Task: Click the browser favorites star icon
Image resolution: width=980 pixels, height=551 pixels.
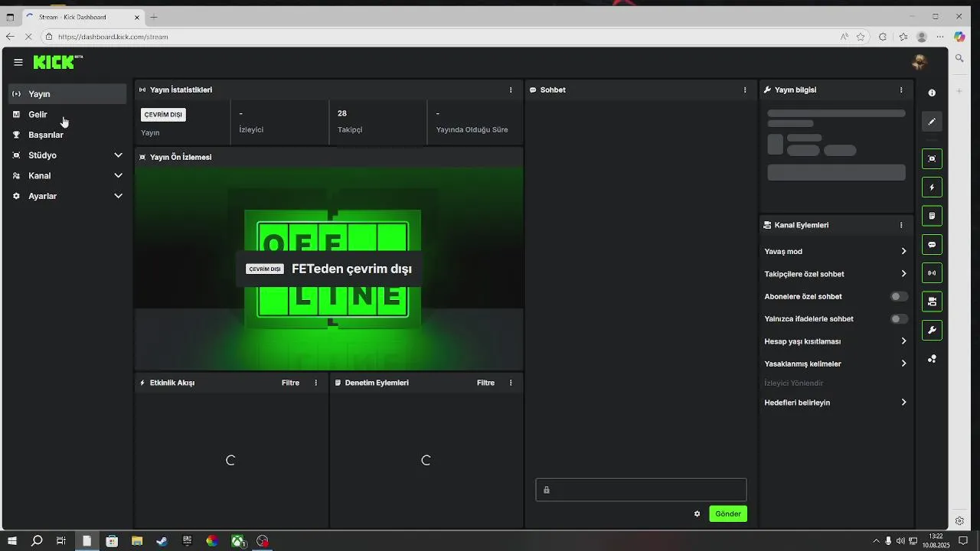Action: [x=861, y=37]
